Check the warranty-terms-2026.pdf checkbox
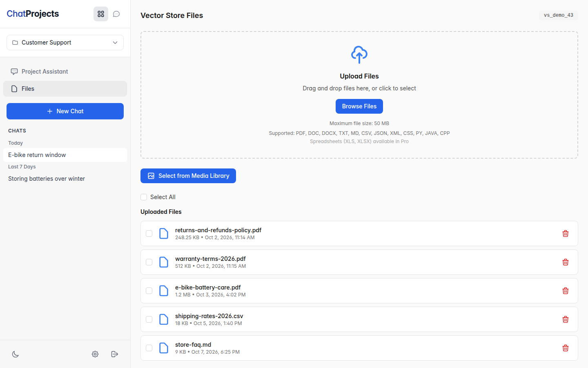 coord(149,262)
